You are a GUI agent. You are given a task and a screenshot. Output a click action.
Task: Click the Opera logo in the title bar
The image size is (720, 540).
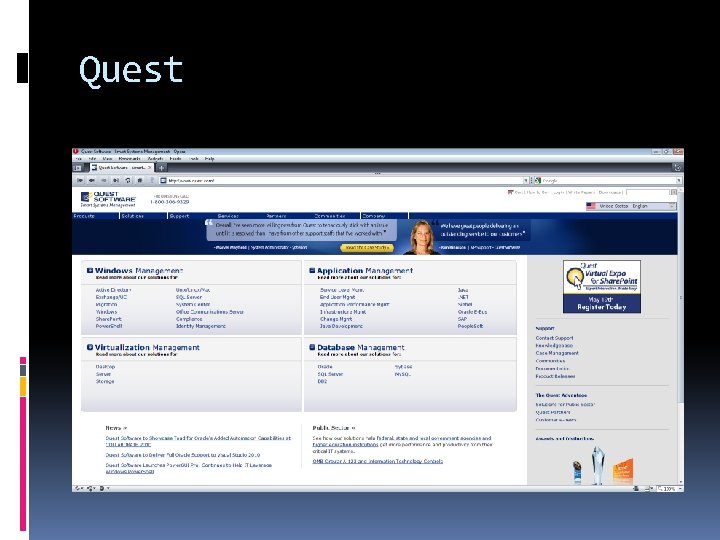click(76, 151)
